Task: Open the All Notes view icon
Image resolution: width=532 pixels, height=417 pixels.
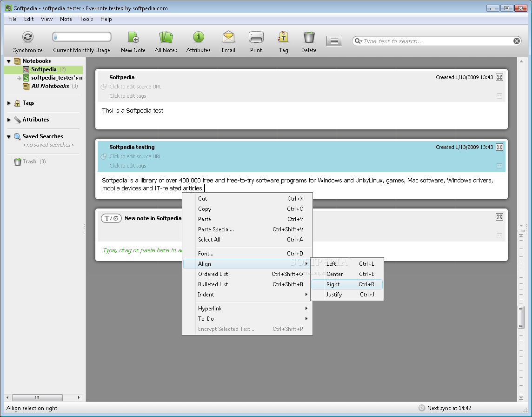Action: click(x=166, y=37)
